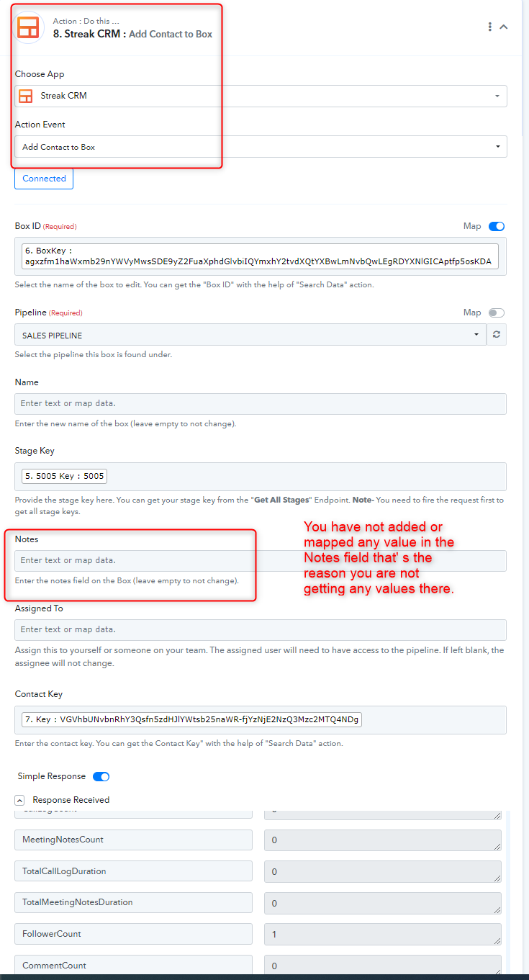Collapse the Response Received section

(x=19, y=800)
